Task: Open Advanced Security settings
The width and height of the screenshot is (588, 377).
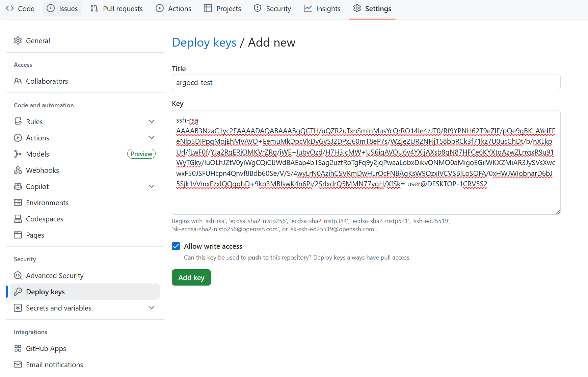Action: (x=85, y=276)
